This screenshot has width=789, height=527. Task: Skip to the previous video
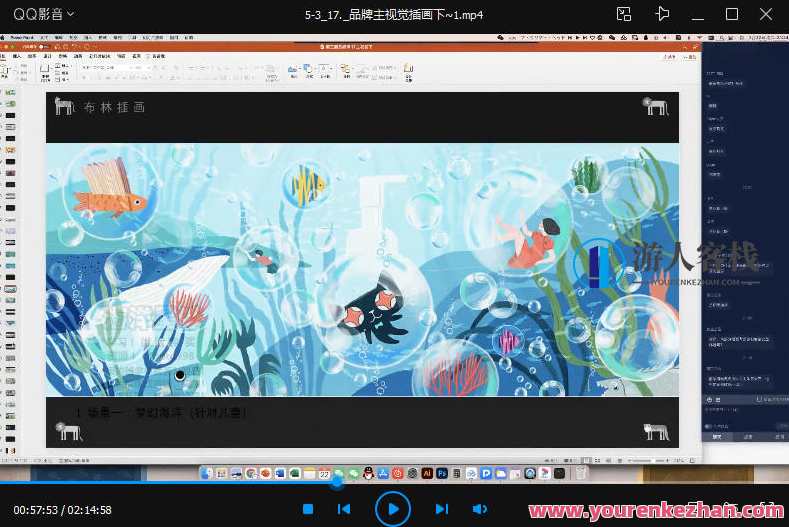[x=344, y=509]
